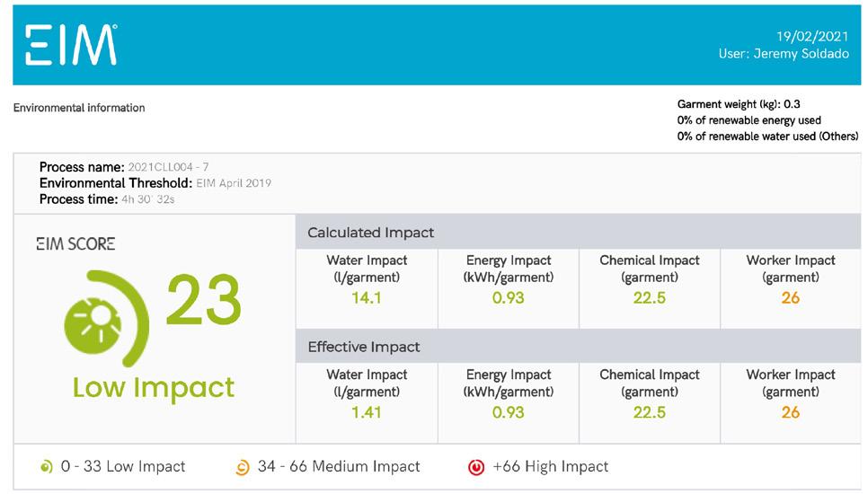Click the large Low Impact label

(154, 387)
